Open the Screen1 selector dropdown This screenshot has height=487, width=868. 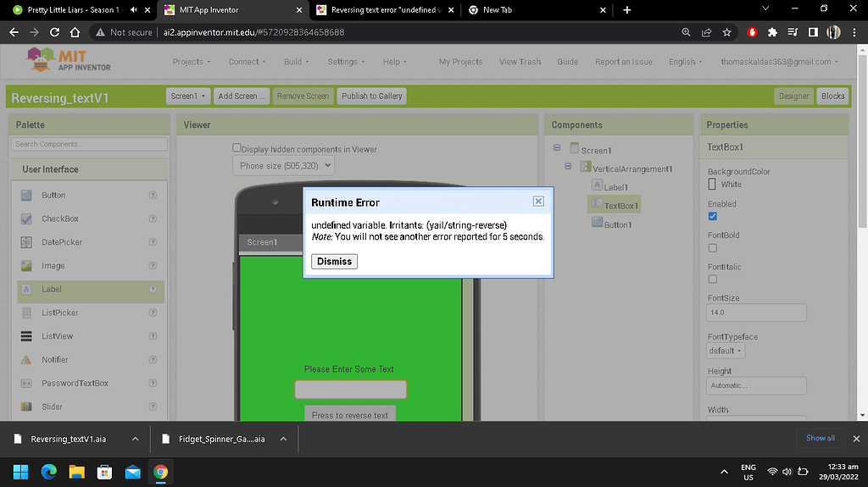[188, 96]
